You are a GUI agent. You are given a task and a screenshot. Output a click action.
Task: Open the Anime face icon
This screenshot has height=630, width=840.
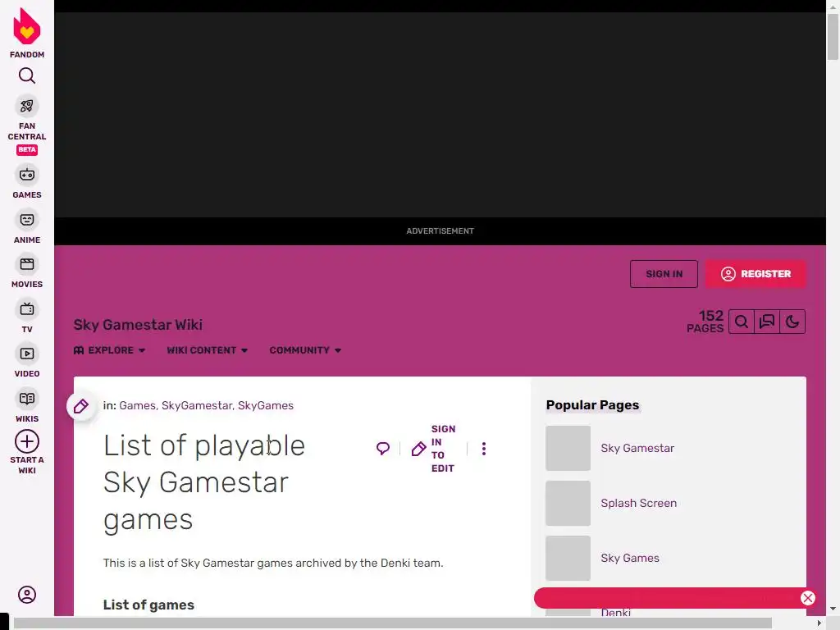[27, 220]
